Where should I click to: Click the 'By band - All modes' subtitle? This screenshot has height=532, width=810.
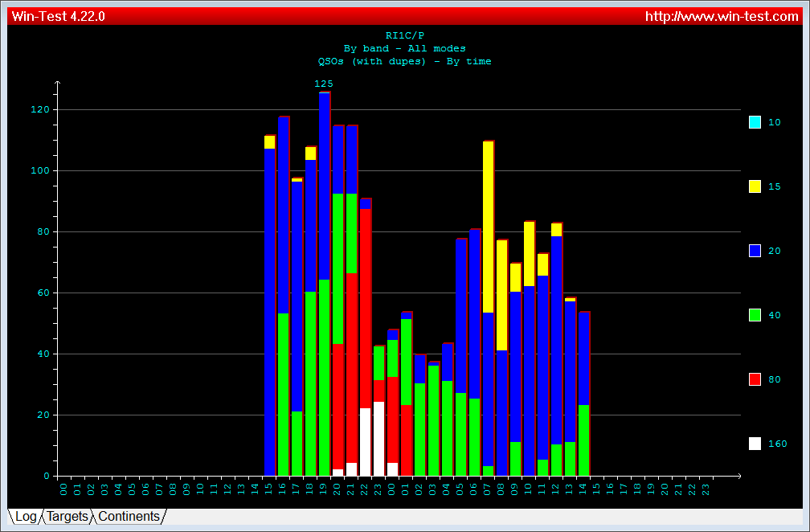[x=404, y=48]
